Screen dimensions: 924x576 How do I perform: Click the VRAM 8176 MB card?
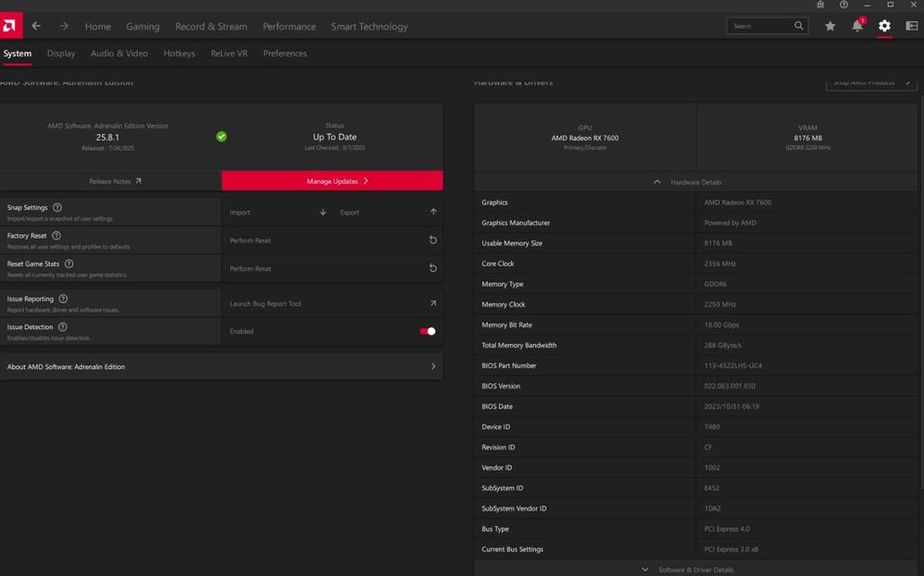[808, 138]
